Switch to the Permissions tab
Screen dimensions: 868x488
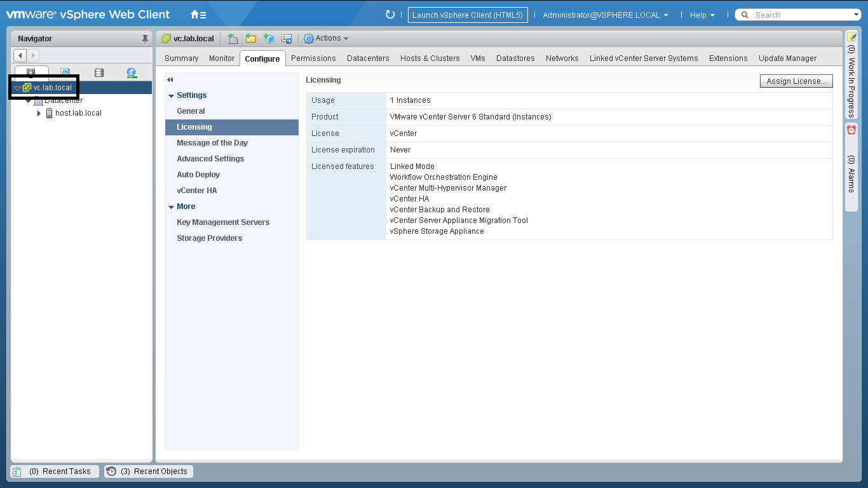(x=313, y=58)
